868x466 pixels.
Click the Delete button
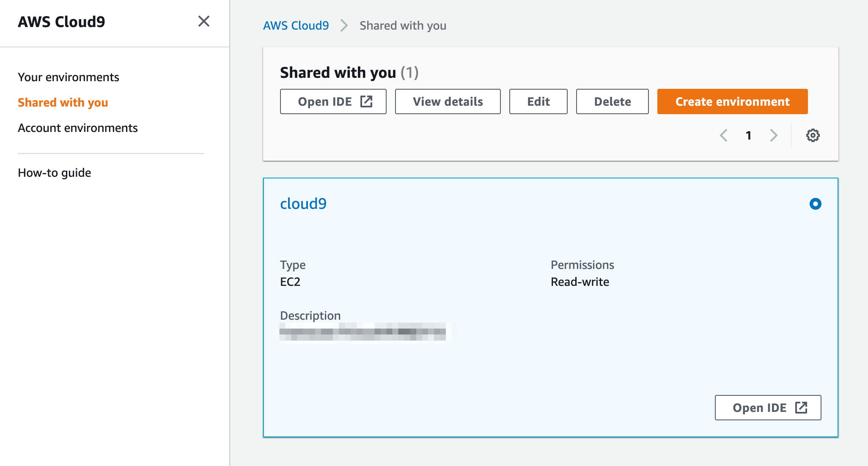pyautogui.click(x=612, y=101)
